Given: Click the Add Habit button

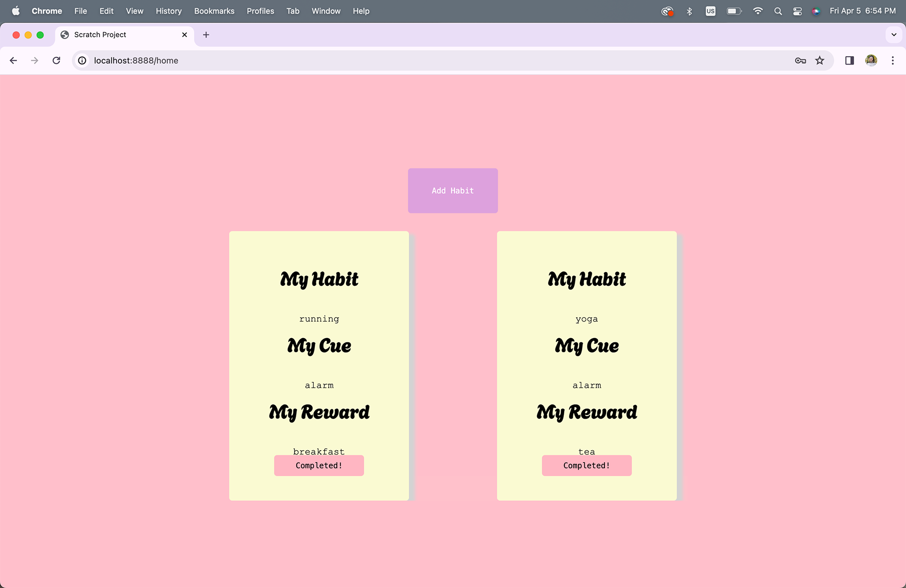Looking at the screenshot, I should pyautogui.click(x=453, y=190).
